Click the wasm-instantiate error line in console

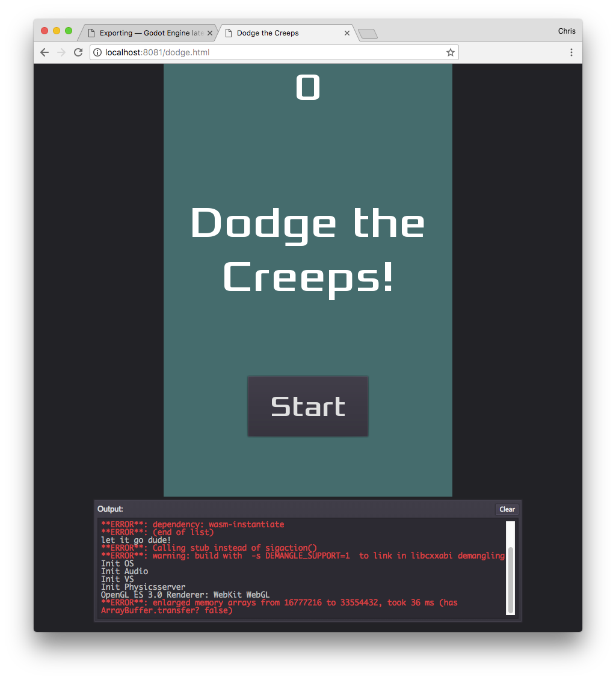point(192,524)
